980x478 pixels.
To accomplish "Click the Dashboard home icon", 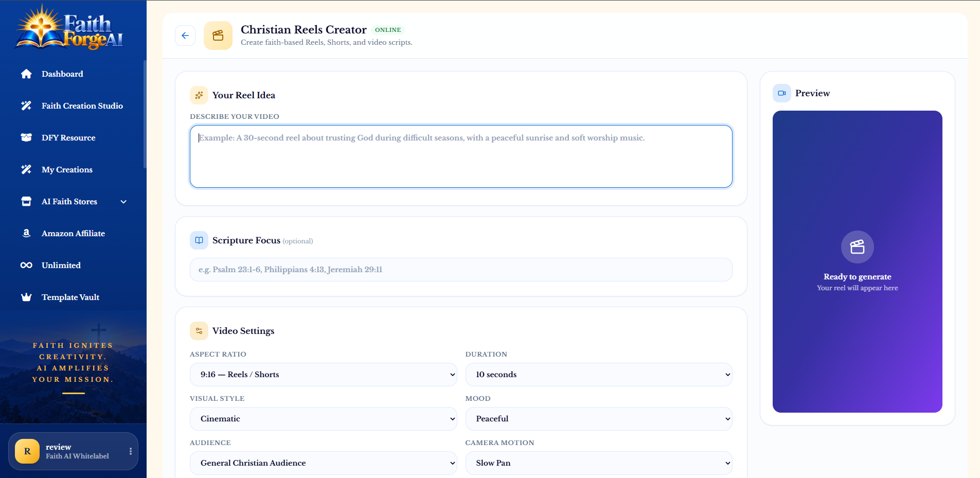I will (x=26, y=74).
